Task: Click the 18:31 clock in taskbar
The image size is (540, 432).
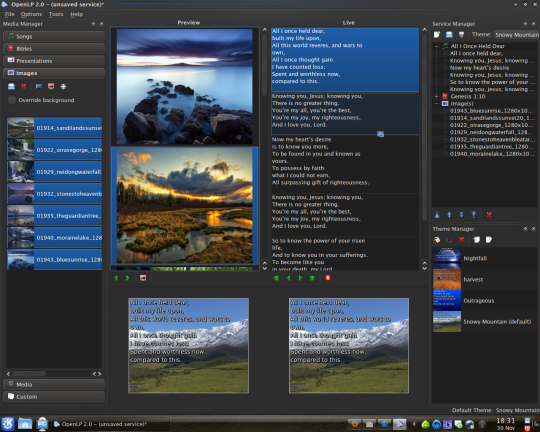Action: click(506, 421)
